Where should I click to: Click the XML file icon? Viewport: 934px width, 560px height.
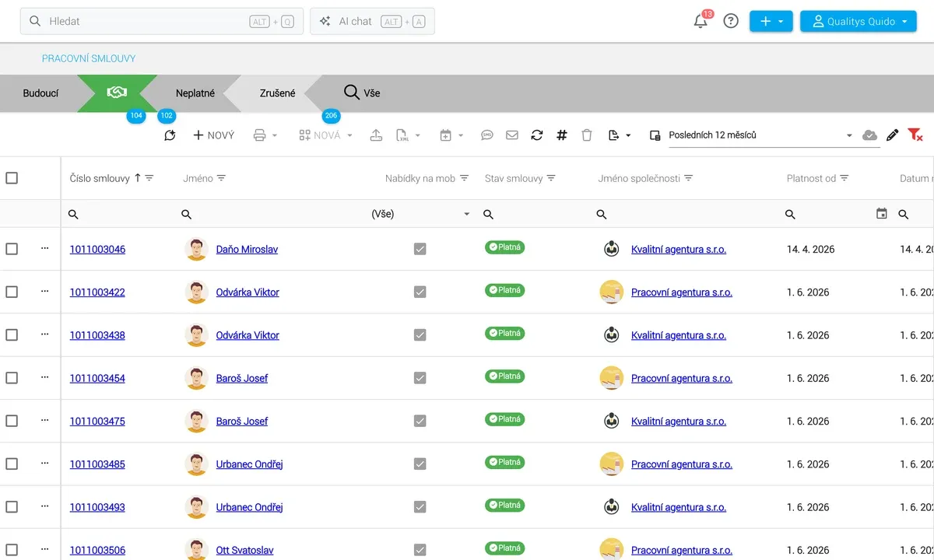pyautogui.click(x=402, y=135)
